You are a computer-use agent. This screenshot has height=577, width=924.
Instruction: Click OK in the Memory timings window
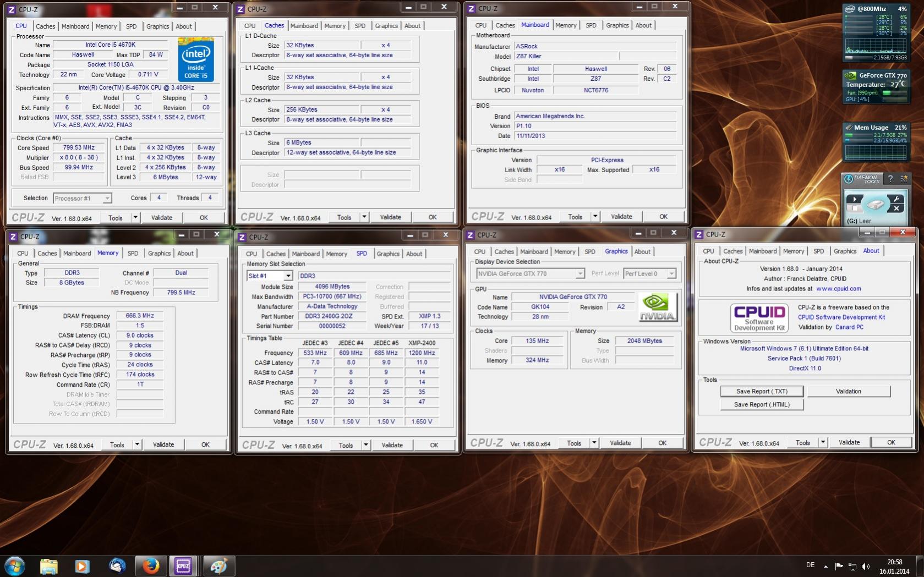pos(205,445)
